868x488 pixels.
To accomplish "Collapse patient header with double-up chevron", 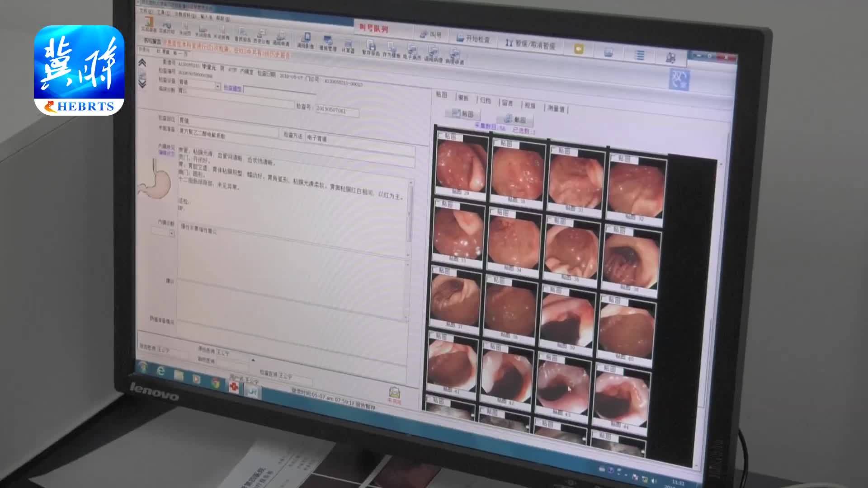I will click(x=142, y=62).
